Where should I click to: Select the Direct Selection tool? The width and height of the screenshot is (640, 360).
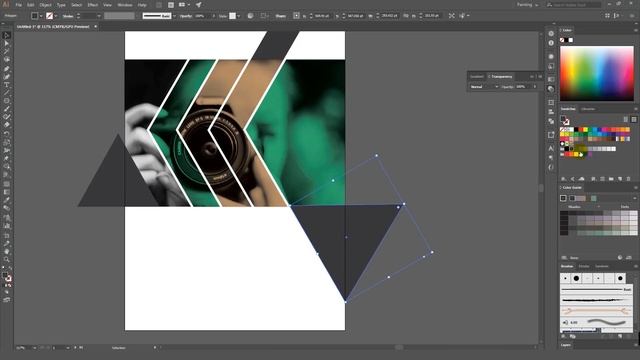coord(7,44)
